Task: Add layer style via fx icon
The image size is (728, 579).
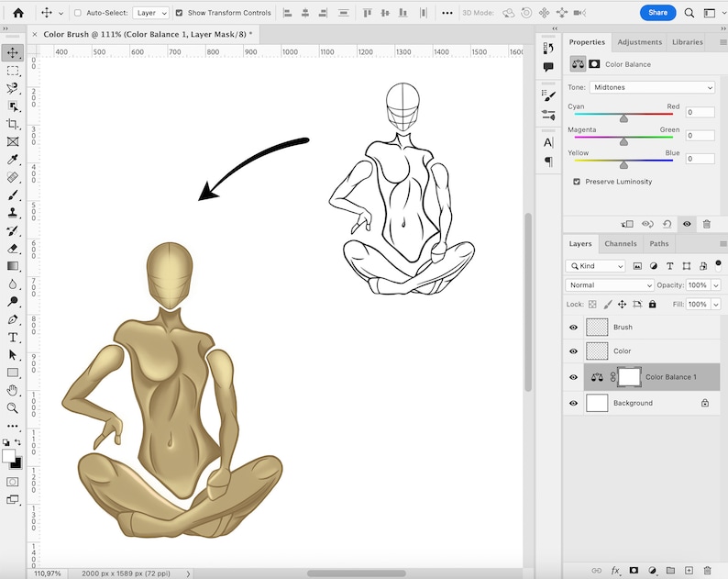Action: (615, 570)
